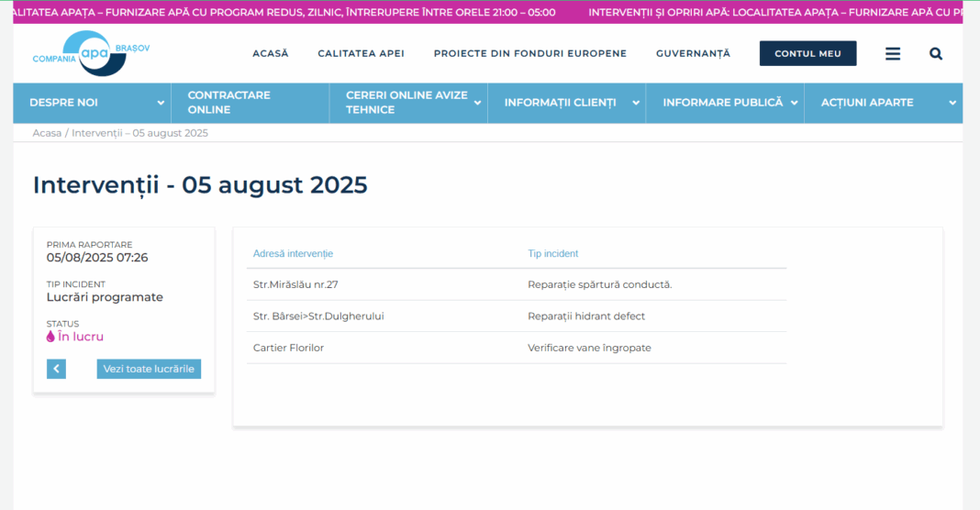
Task: Click the search magnifier icon
Action: 936,54
